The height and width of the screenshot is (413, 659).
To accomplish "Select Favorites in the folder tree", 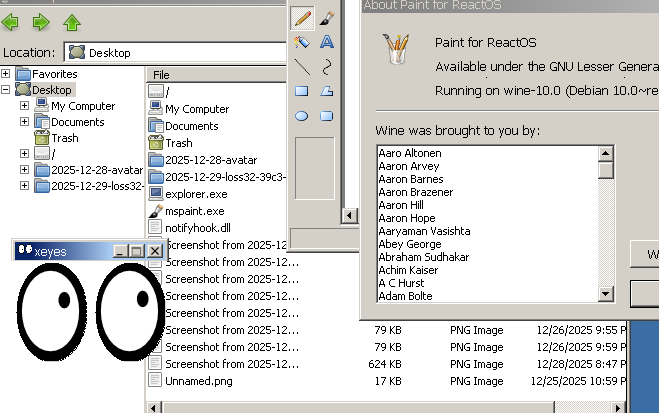I will [x=55, y=74].
